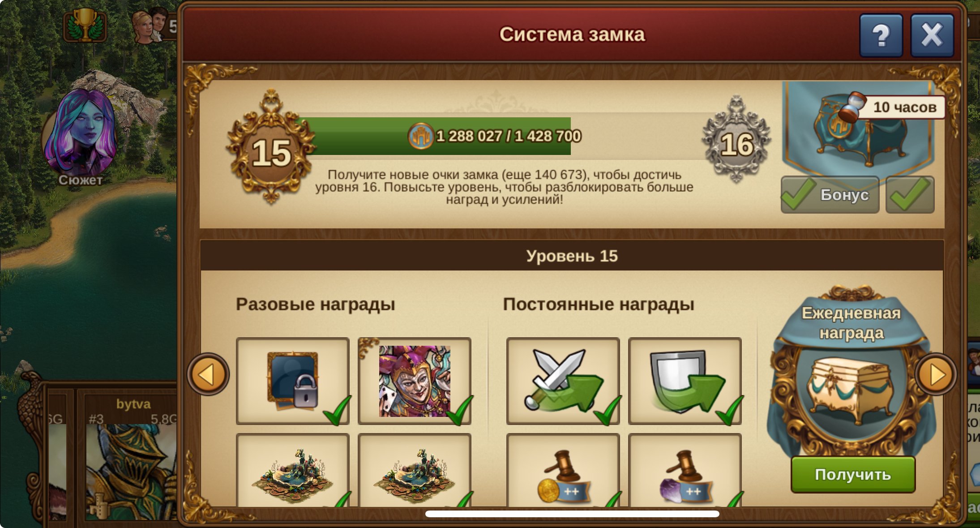
Task: Open the help question mark button
Action: coord(881,35)
